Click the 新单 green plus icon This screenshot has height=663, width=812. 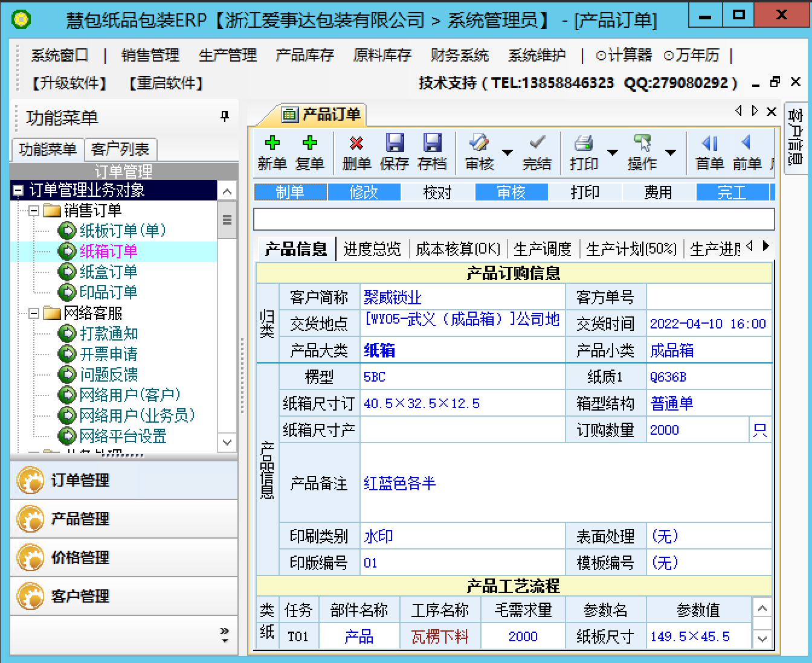click(272, 143)
